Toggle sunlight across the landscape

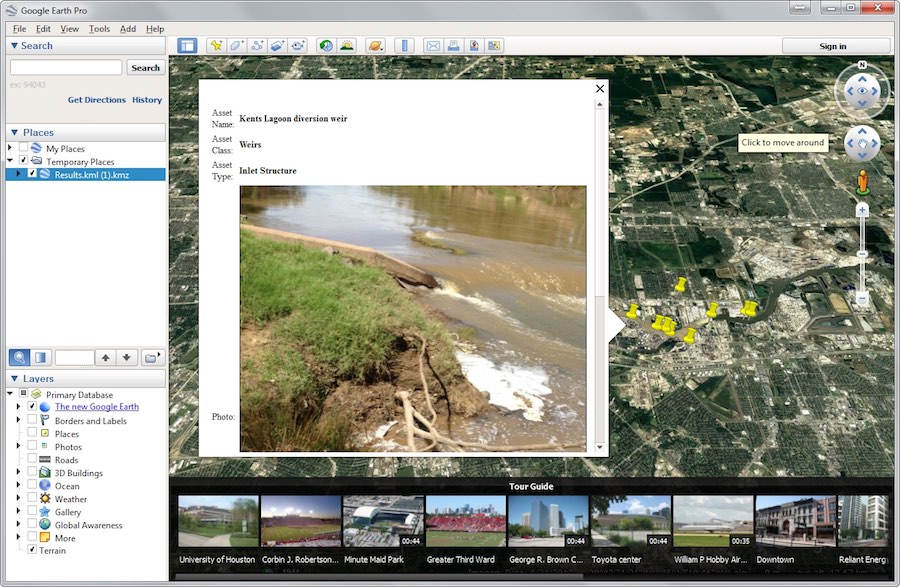click(347, 46)
